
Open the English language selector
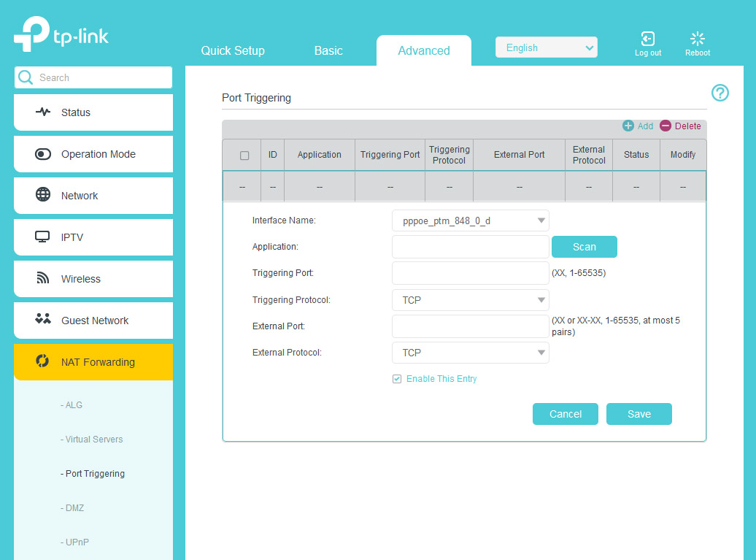coord(546,47)
